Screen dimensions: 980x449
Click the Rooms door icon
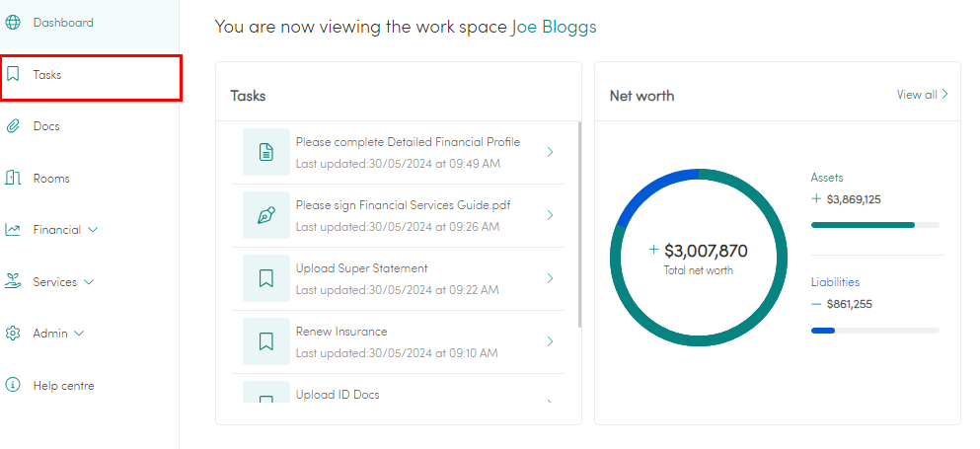(x=13, y=179)
